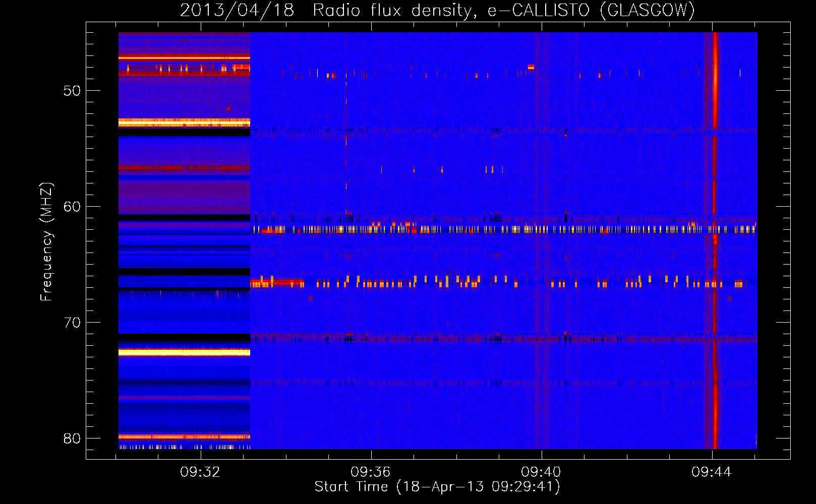Click the plot title 'Radio flux density, e-CALLISTO (GLASGOW)'
The image size is (816, 504).
click(x=504, y=10)
